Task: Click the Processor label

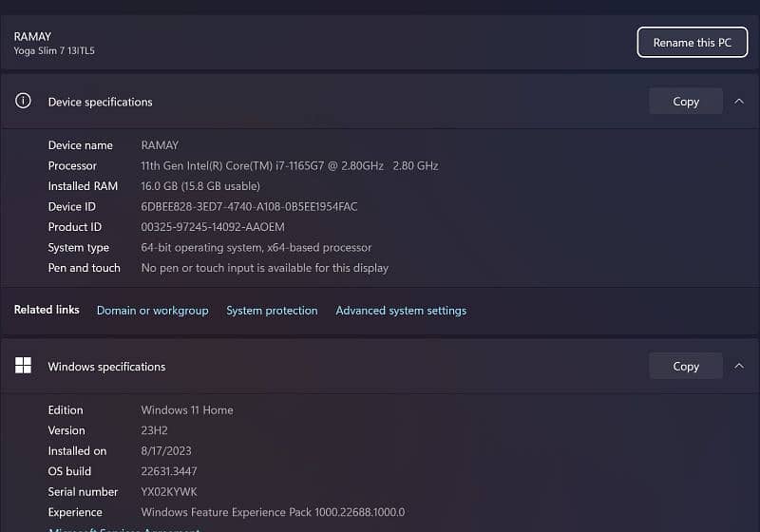Action: (72, 165)
